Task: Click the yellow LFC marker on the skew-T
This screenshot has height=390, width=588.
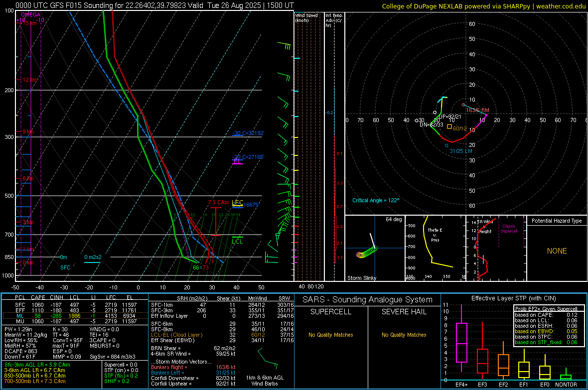Action: coord(238,203)
